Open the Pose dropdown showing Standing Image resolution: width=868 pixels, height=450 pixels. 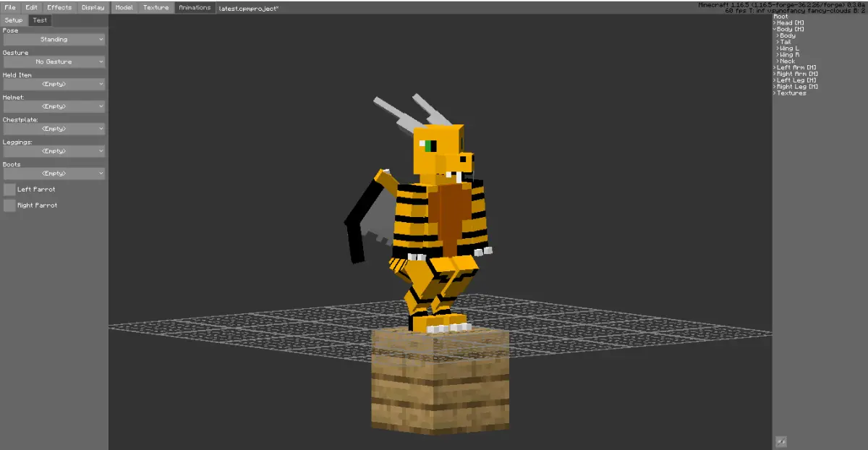54,40
